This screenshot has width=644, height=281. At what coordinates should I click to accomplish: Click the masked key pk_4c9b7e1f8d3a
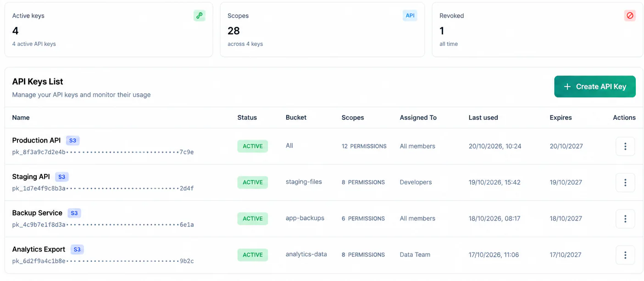[103, 225]
